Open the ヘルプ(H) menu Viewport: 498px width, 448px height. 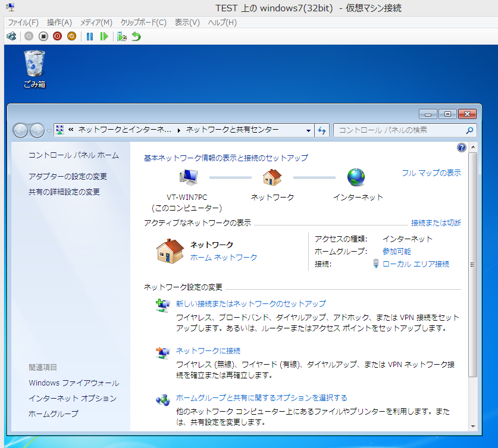tap(222, 23)
